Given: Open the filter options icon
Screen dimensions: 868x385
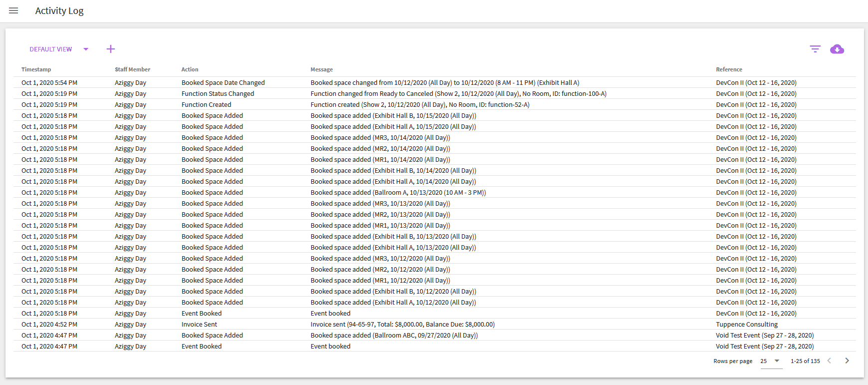Looking at the screenshot, I should pos(815,49).
